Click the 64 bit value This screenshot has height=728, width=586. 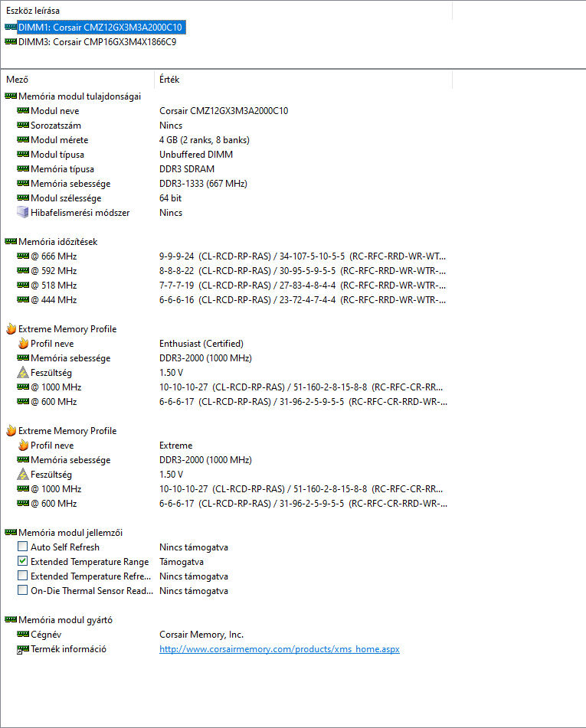pos(171,198)
